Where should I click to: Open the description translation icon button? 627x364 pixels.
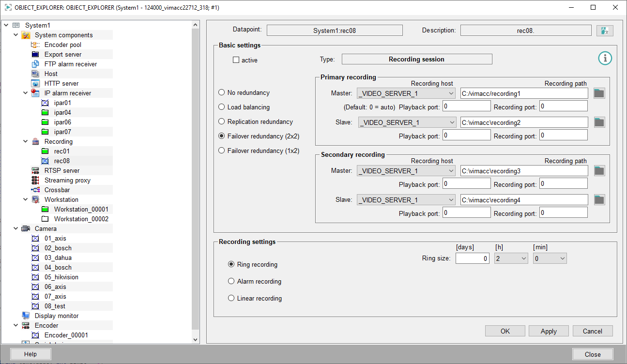(605, 30)
